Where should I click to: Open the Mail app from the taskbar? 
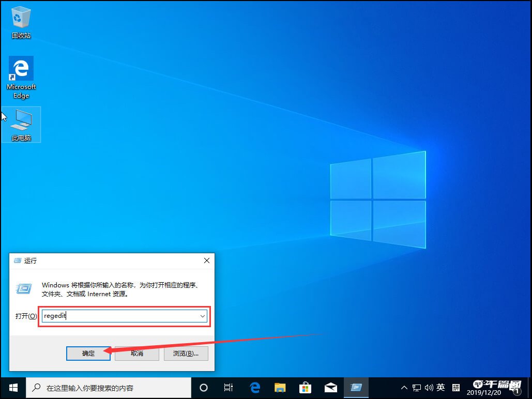330,387
